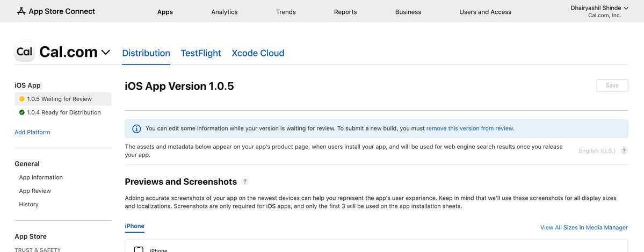Image resolution: width=644 pixels, height=252 pixels.
Task: Click the iOS App Version 1.0.5 heading
Action: pos(179,86)
